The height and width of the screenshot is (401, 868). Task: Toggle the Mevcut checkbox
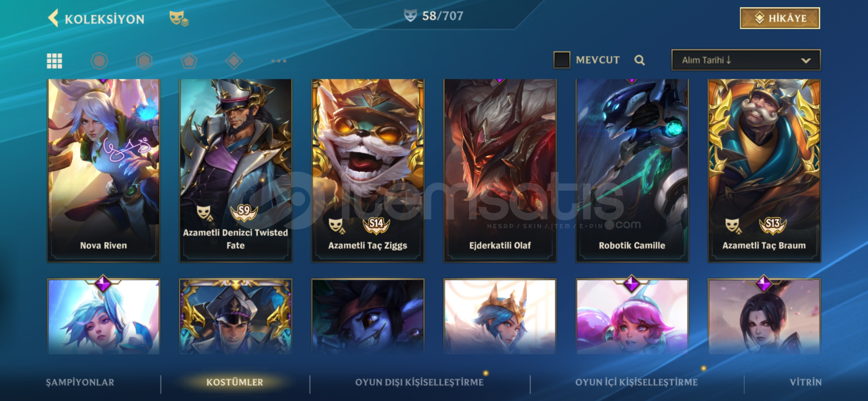coord(562,60)
